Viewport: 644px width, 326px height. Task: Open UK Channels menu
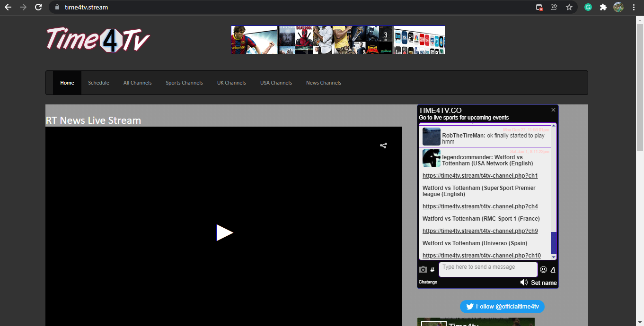[231, 83]
